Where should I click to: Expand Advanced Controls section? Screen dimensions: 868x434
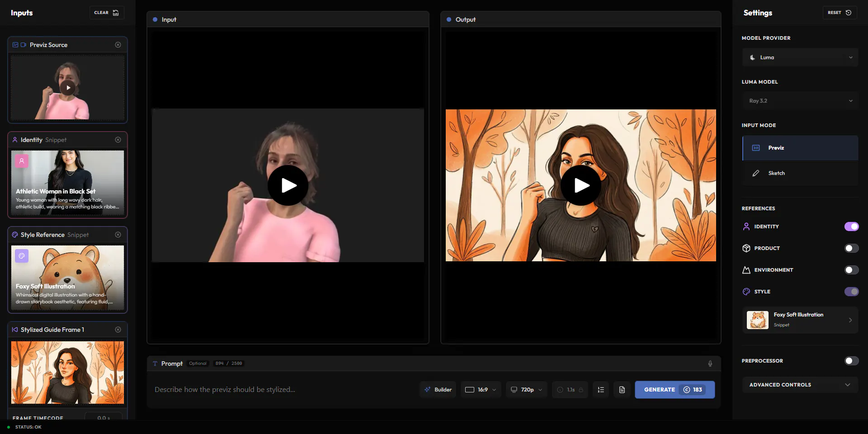pos(800,385)
